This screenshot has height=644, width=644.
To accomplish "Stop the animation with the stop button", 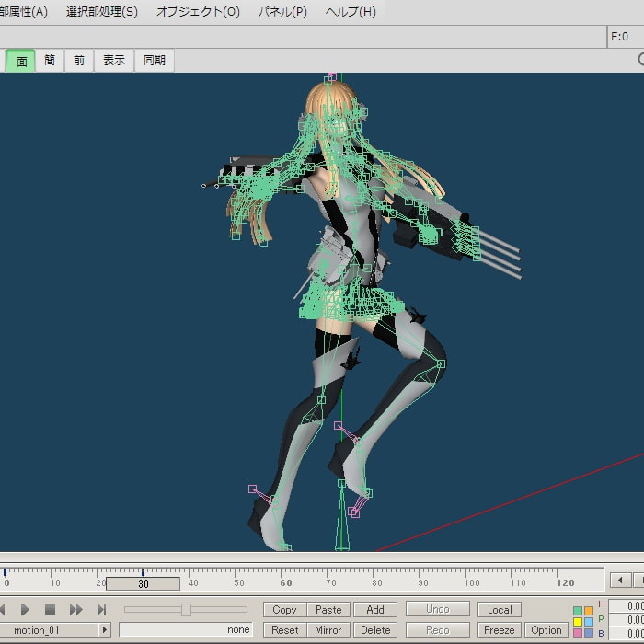I will [51, 609].
